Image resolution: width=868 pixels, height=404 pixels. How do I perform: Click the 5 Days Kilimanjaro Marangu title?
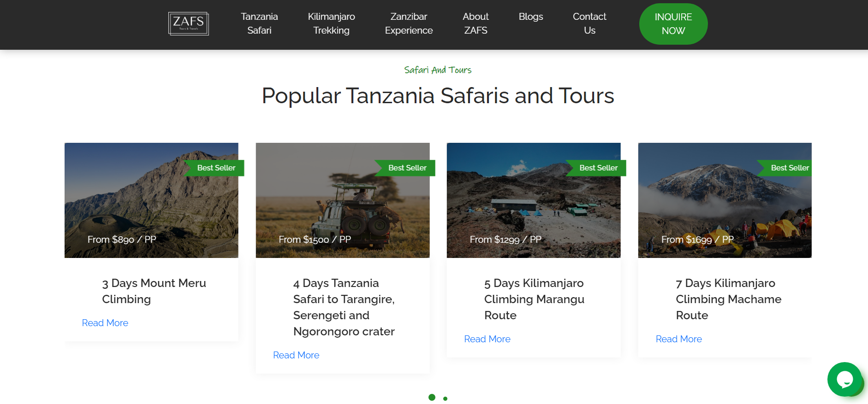534,299
